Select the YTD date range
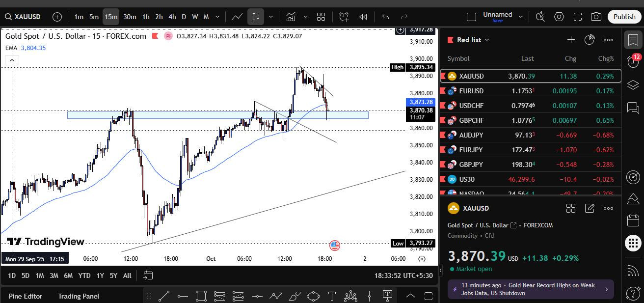The image size is (644, 303). point(84,275)
